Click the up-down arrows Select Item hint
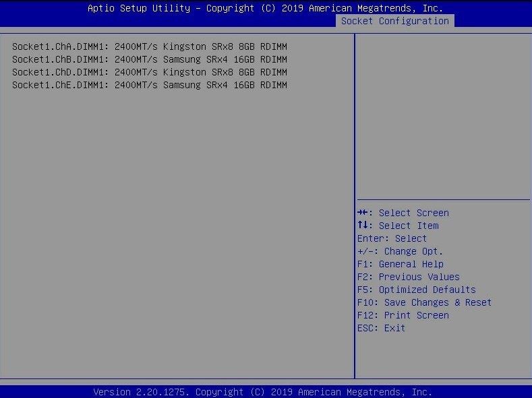The height and width of the screenshot is (398, 532). click(x=398, y=226)
